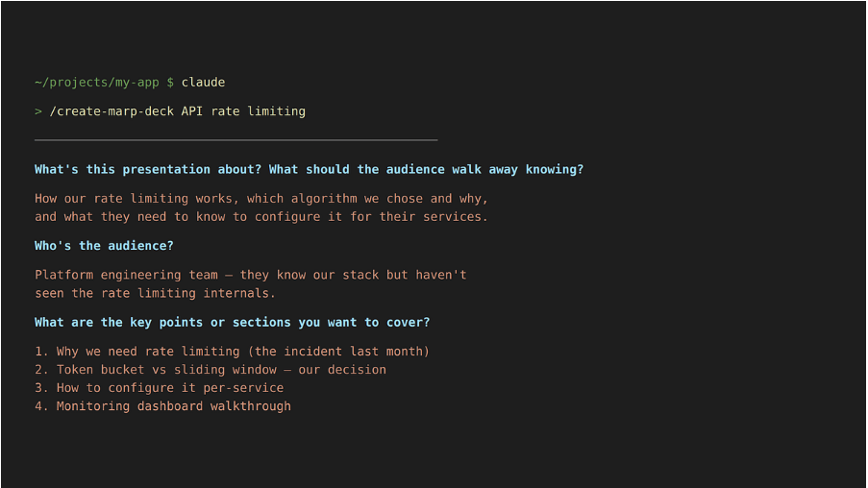Select the /create-marp-deck slash command
The image size is (868, 488).
tap(108, 111)
